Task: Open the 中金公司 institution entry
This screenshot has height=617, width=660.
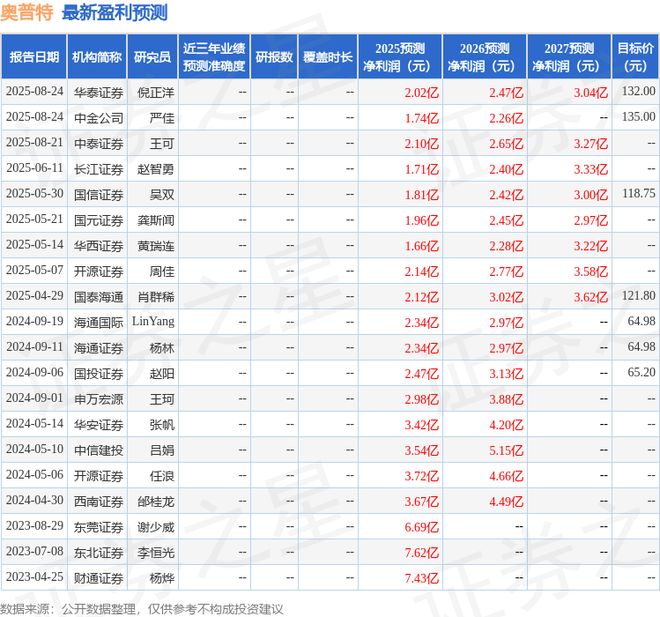Action: point(98,117)
